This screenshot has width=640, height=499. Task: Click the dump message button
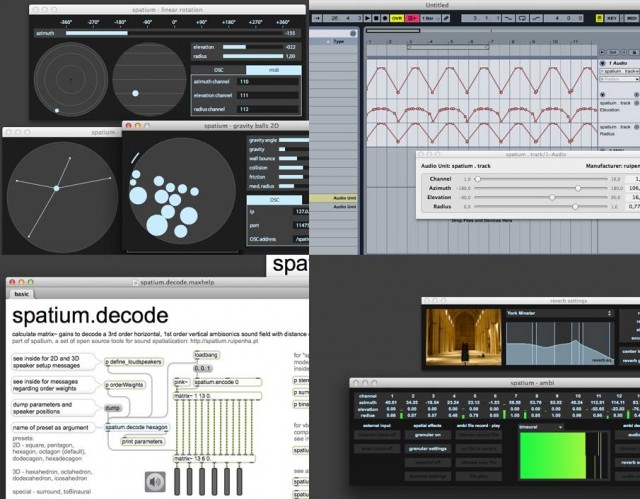pyautogui.click(x=113, y=408)
